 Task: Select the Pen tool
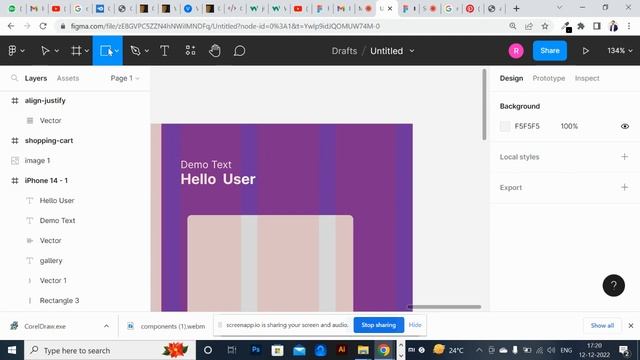pyautogui.click(x=135, y=51)
